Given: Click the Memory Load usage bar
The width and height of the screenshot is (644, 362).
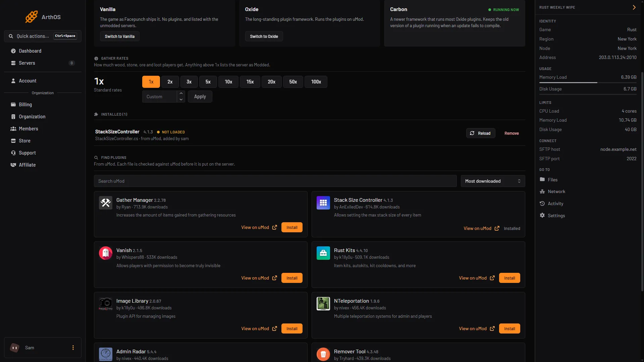Looking at the screenshot, I should pos(588,82).
